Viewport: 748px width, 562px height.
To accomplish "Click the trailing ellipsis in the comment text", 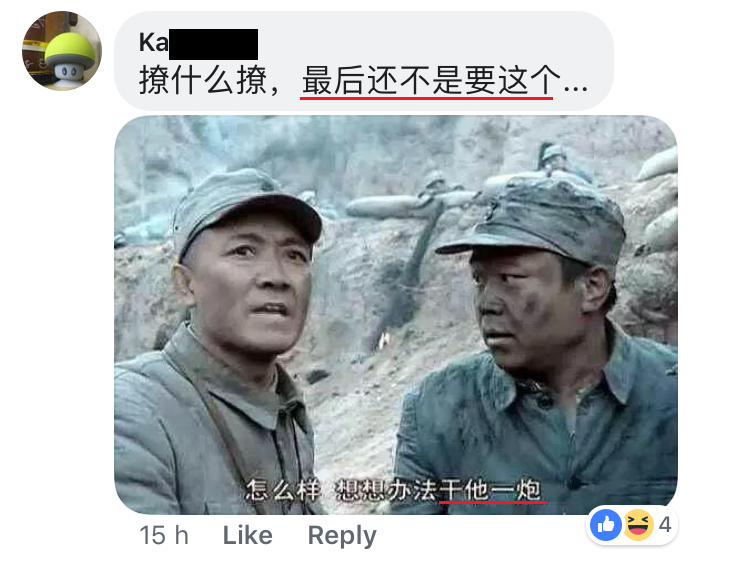I will click(575, 88).
